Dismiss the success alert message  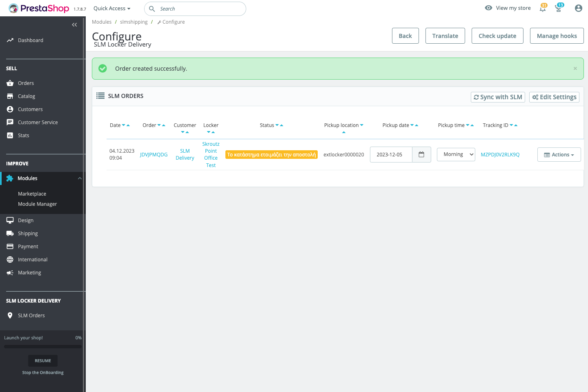click(x=575, y=69)
